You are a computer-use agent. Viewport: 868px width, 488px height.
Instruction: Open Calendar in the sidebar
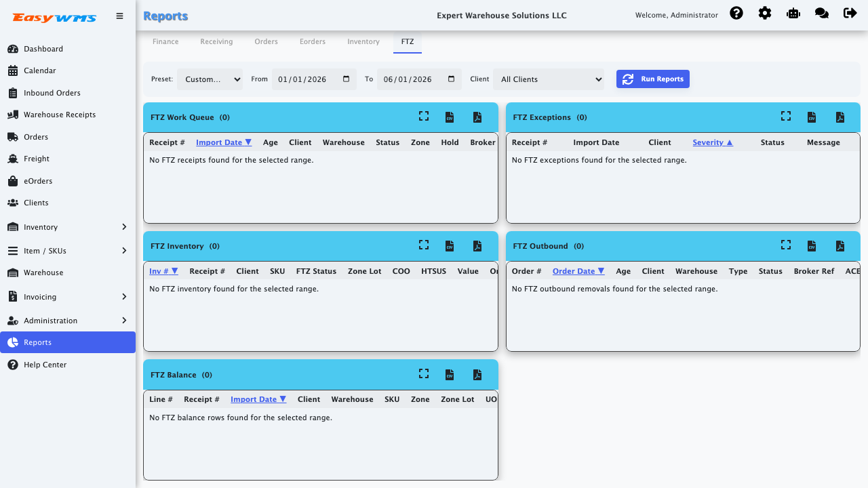coord(68,70)
